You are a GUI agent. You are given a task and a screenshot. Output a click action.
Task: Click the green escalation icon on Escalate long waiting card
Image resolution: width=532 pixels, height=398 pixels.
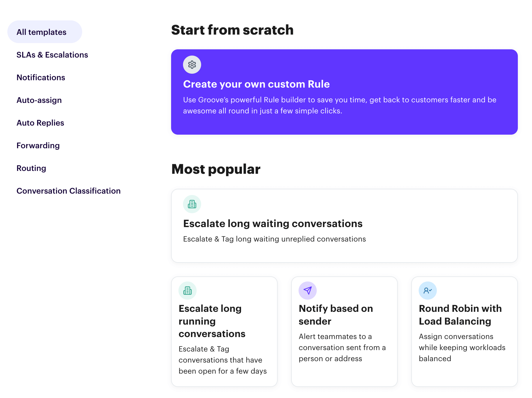coord(192,204)
